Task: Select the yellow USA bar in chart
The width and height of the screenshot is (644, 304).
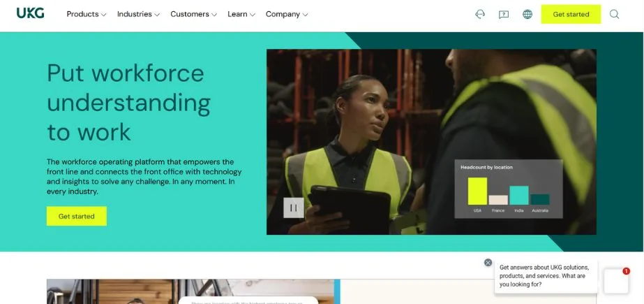Action: point(477,191)
